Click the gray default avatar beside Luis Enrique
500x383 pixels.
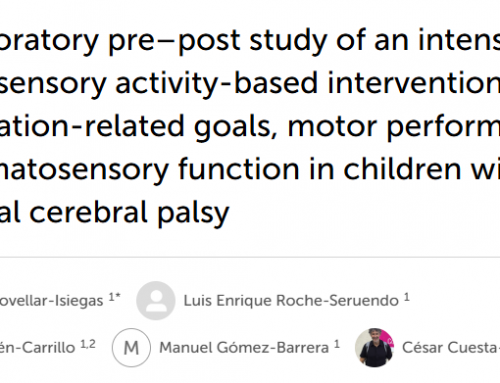coord(156,300)
